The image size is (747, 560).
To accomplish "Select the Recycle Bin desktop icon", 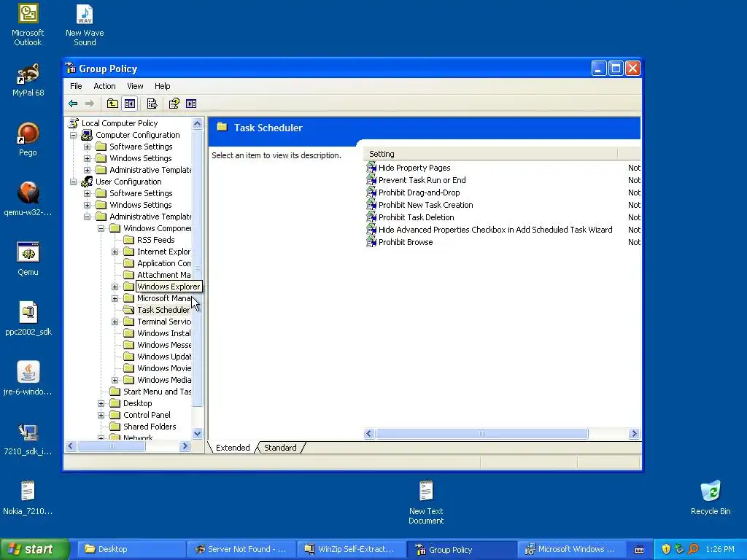I will pos(711,497).
